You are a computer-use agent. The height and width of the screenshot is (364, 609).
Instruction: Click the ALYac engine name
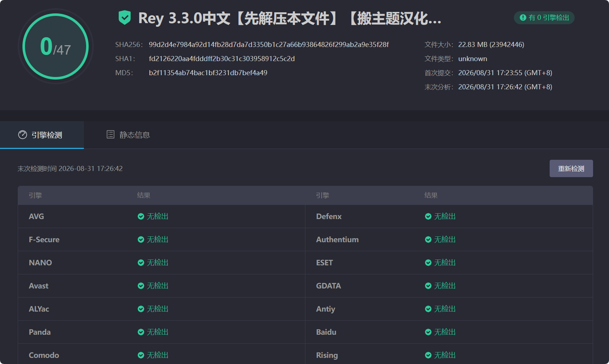[x=39, y=309]
